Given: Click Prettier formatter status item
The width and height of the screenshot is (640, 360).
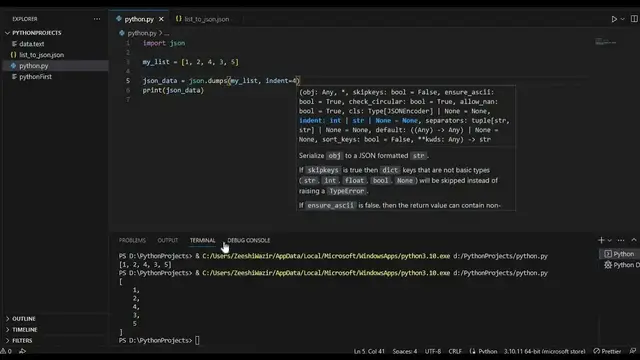Looking at the screenshot, I should (607, 351).
